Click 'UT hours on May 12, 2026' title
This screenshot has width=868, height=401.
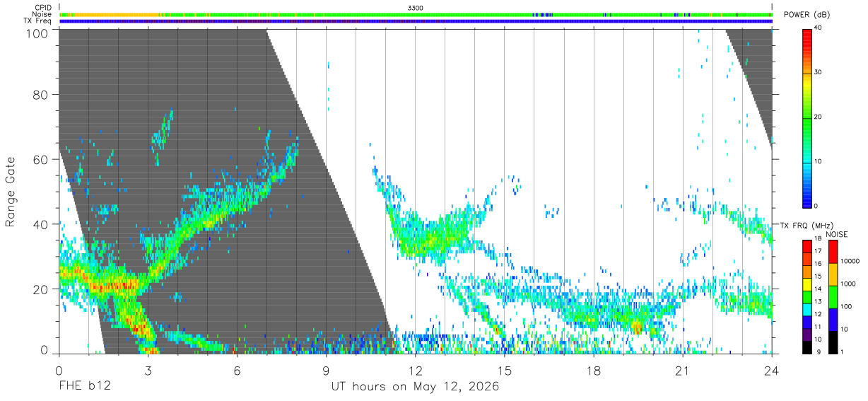(416, 387)
